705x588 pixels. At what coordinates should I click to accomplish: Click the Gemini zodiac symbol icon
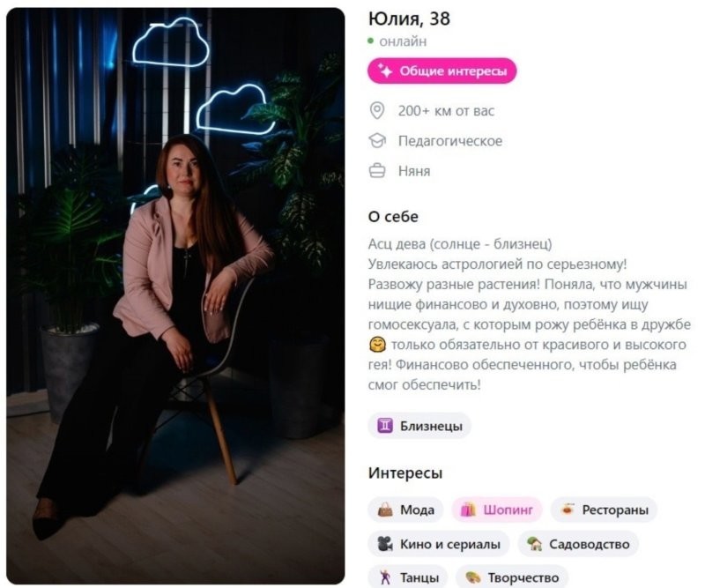coord(385,426)
